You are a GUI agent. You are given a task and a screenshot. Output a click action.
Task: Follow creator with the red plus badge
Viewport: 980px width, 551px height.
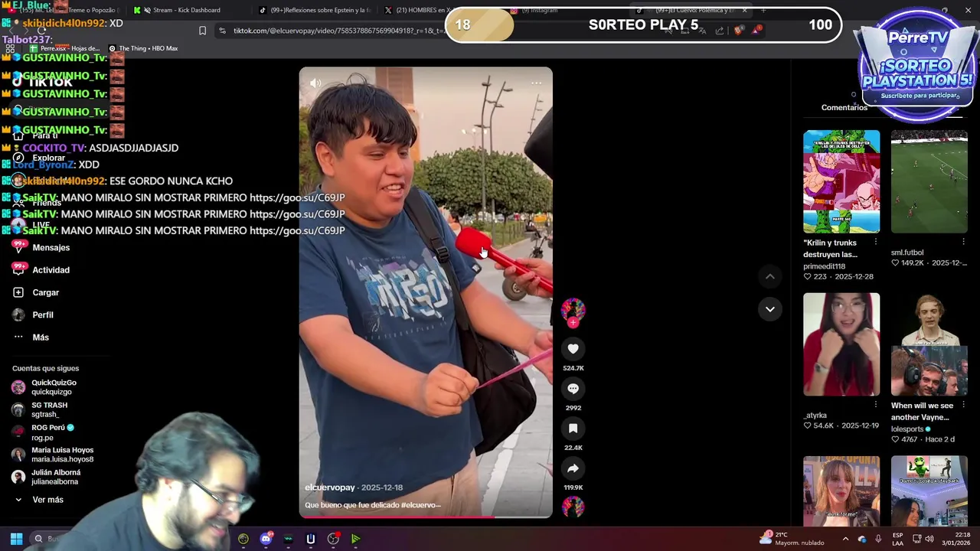573,323
